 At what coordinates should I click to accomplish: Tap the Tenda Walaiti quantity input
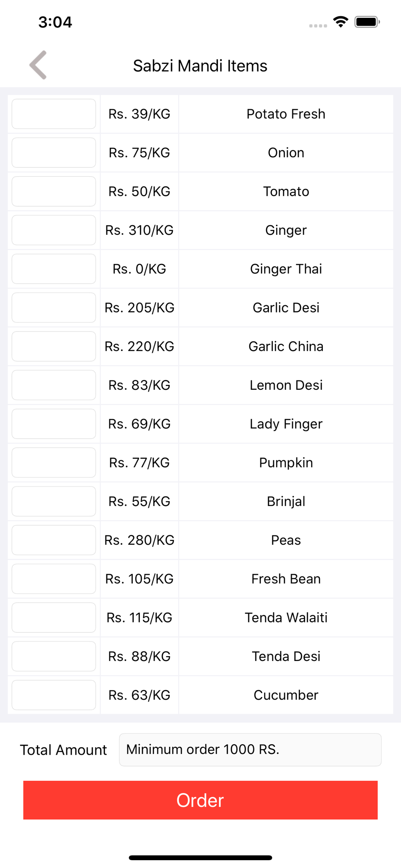[x=54, y=618]
